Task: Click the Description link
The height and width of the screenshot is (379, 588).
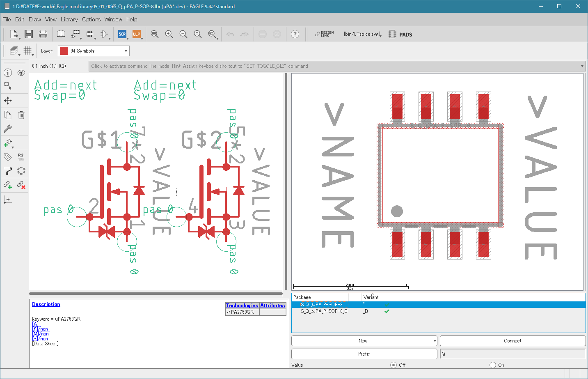Action: tap(46, 304)
